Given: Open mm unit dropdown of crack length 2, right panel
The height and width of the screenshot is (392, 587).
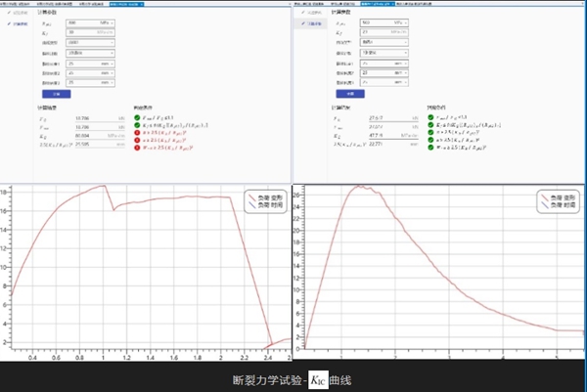Looking at the screenshot, I should [x=406, y=73].
